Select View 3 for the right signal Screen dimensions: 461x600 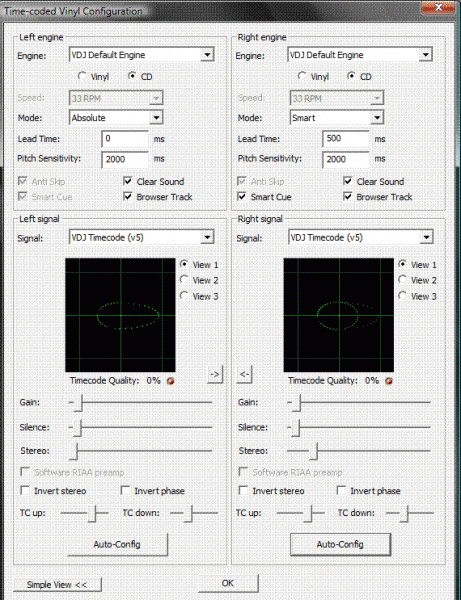402,296
